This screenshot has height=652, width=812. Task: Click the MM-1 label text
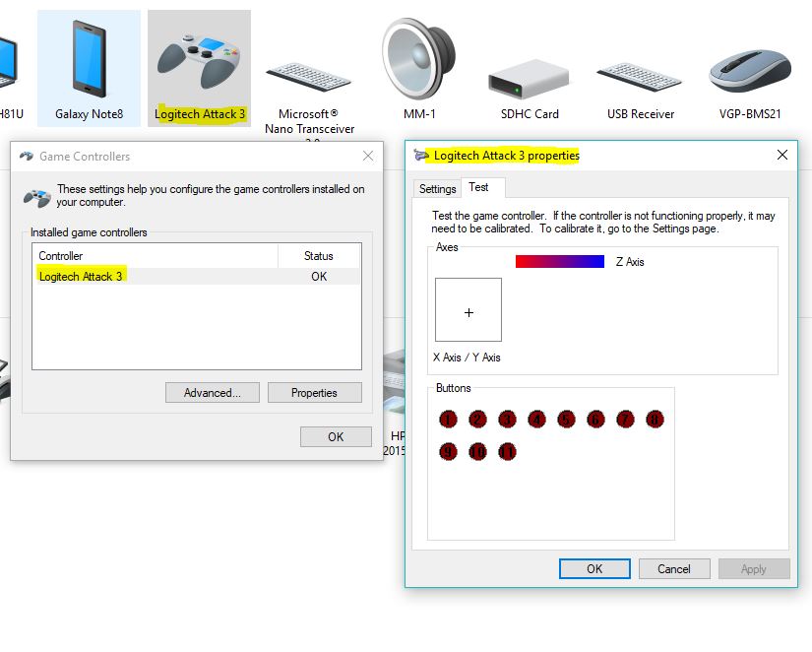pyautogui.click(x=419, y=114)
